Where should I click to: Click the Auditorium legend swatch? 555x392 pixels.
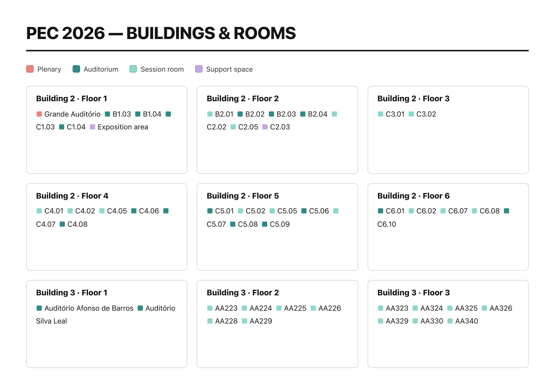click(76, 69)
